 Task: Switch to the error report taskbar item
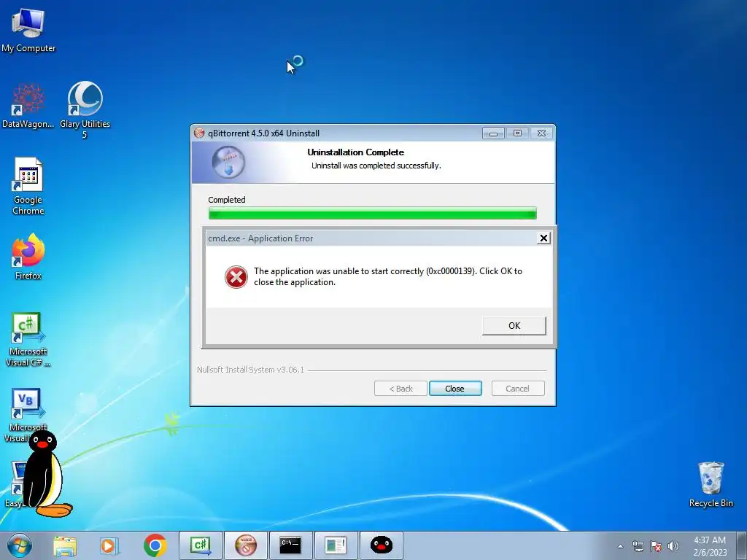(336, 545)
